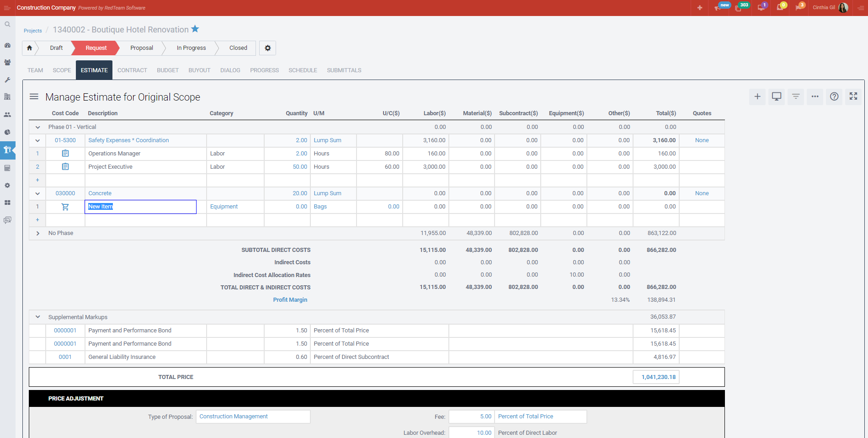
Task: Click the Type of Proposal field showing Construction Management
Action: point(253,417)
